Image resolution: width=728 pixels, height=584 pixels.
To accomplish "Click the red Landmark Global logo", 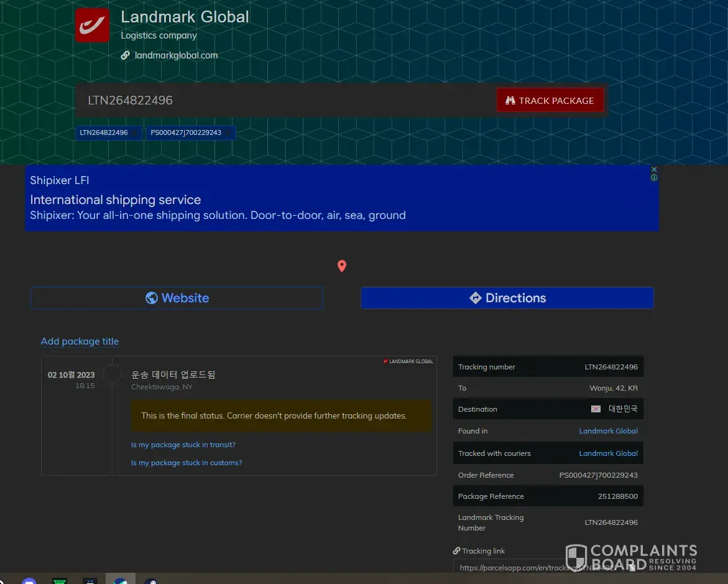I will 92,25.
